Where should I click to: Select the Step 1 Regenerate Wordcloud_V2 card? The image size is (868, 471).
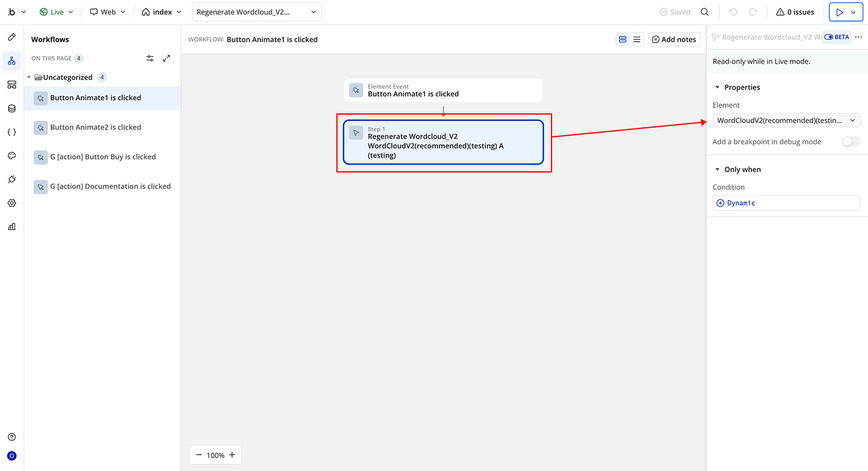pyautogui.click(x=444, y=142)
